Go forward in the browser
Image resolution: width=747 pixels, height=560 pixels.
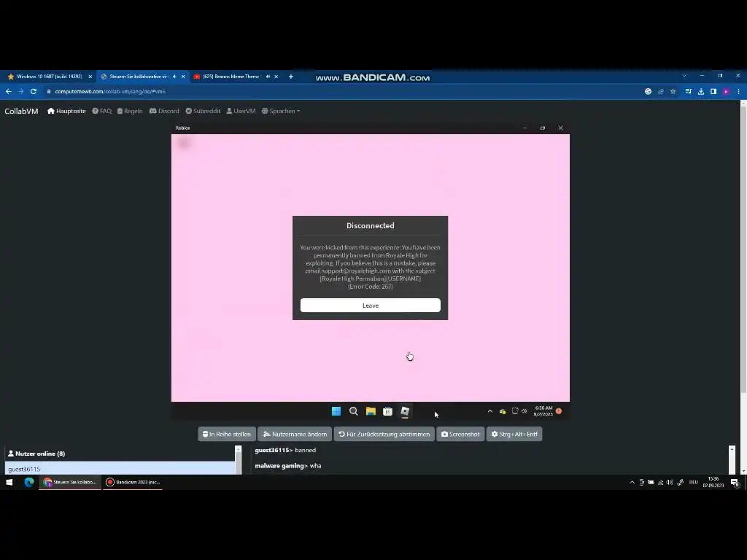(21, 91)
